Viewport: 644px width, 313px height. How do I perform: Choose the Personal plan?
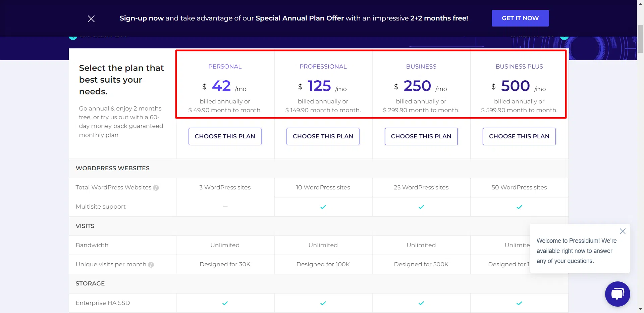(x=225, y=136)
